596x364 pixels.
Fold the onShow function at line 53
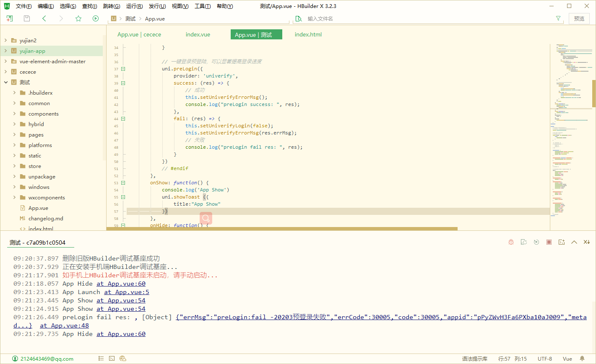(x=123, y=183)
